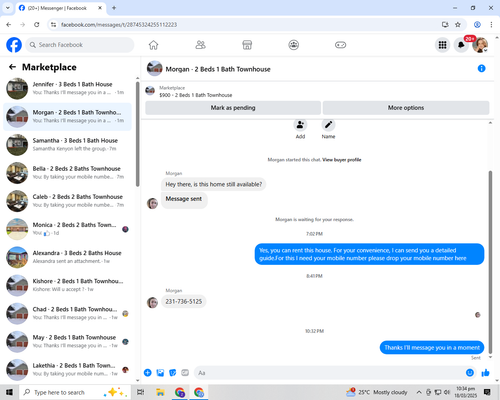Click the 'Hey there, is this home still available?' message
Viewport: 500px width, 400px height.
214,184
